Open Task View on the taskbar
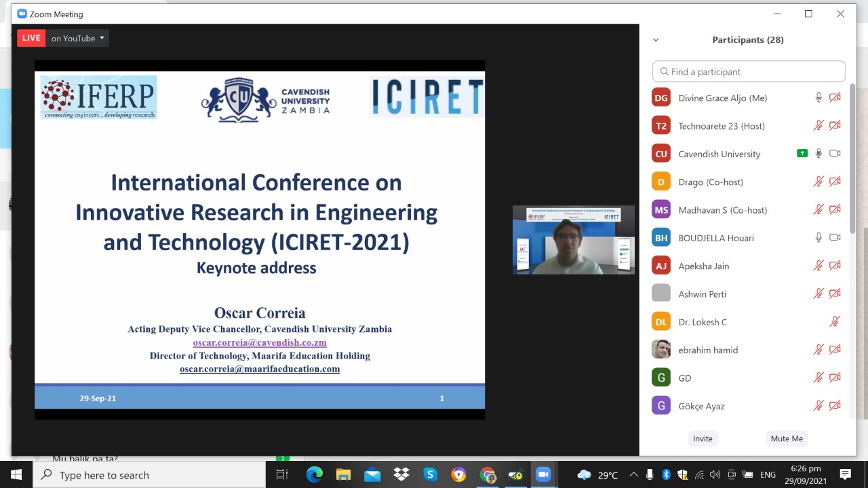Image resolution: width=868 pixels, height=488 pixels. coord(282,475)
